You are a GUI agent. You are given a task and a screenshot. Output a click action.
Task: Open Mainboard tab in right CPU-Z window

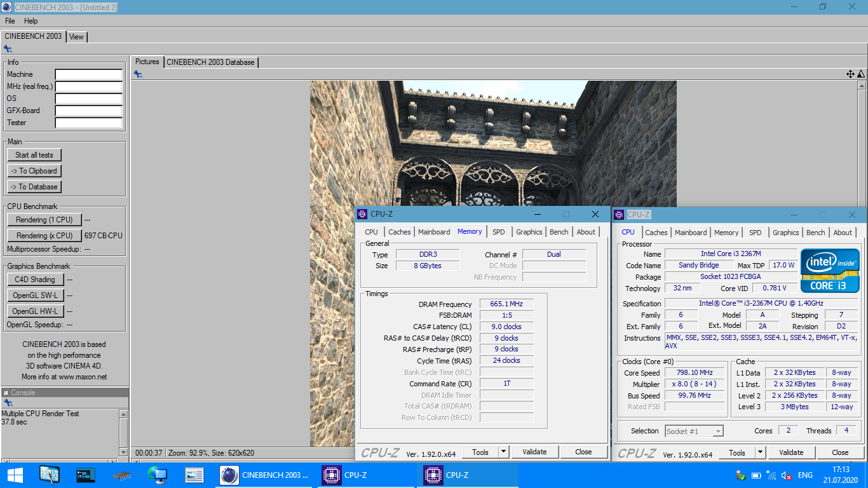tap(691, 233)
